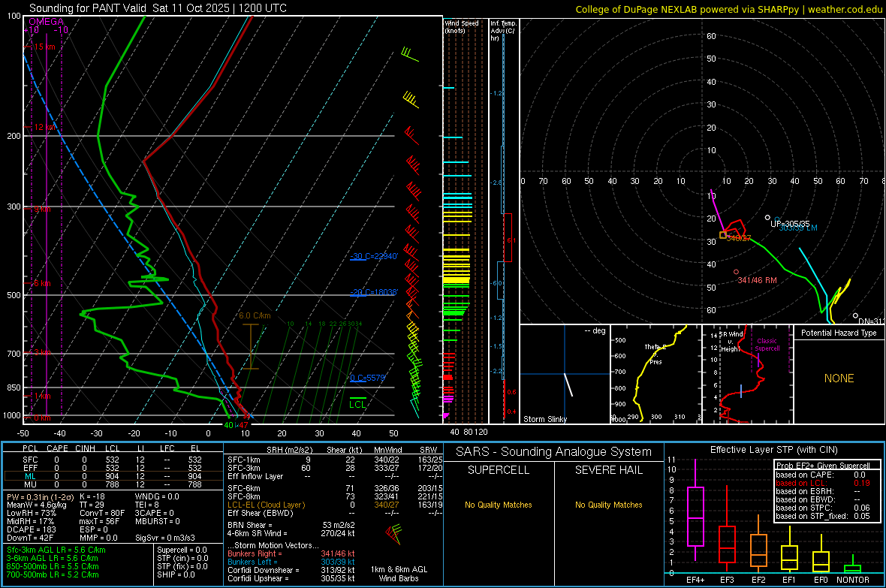
Task: Select the Classic Supercell label
Action: tap(767, 345)
